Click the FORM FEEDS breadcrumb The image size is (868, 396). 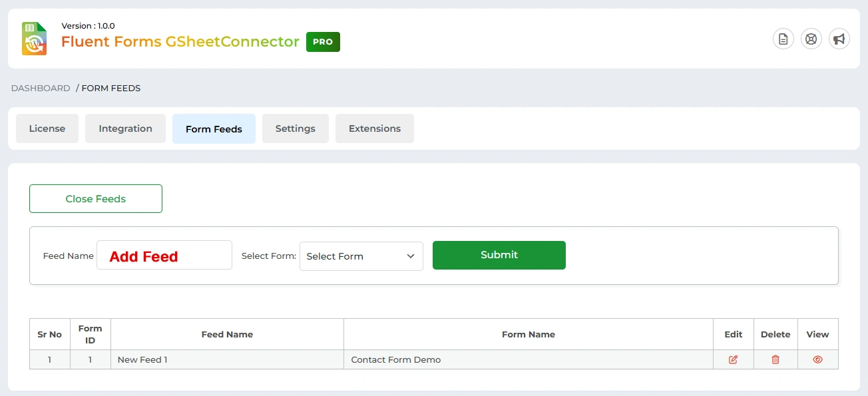click(111, 88)
